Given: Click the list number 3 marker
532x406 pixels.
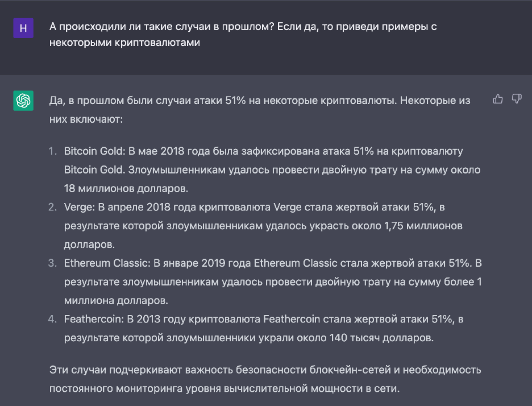Looking at the screenshot, I should [x=52, y=263].
